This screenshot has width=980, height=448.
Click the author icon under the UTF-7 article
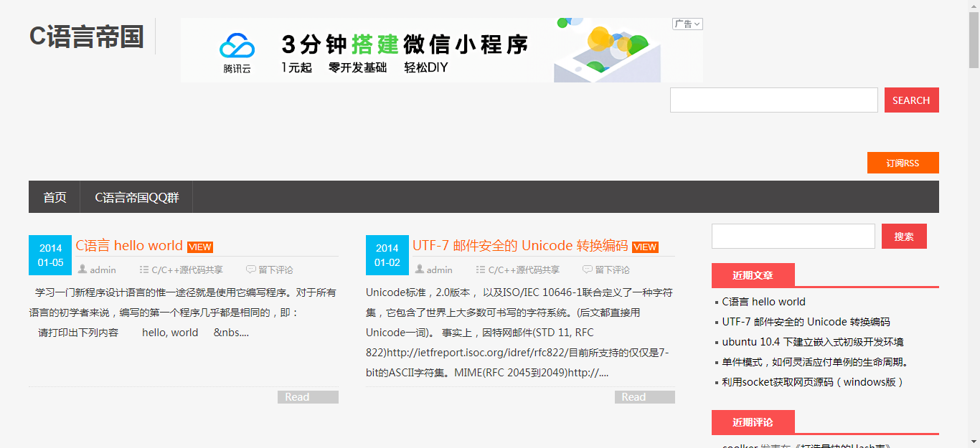tap(420, 269)
